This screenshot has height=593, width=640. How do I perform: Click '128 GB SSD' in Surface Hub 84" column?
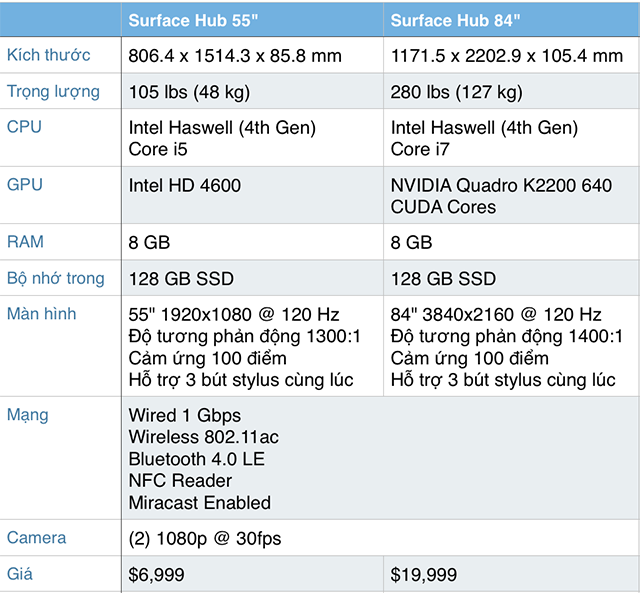[x=443, y=279]
